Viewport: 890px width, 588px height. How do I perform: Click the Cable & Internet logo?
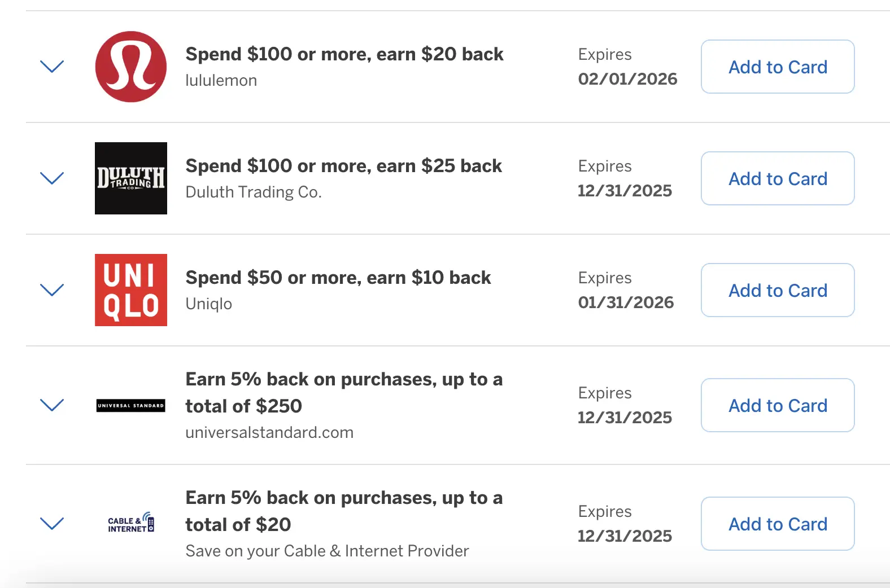(131, 524)
